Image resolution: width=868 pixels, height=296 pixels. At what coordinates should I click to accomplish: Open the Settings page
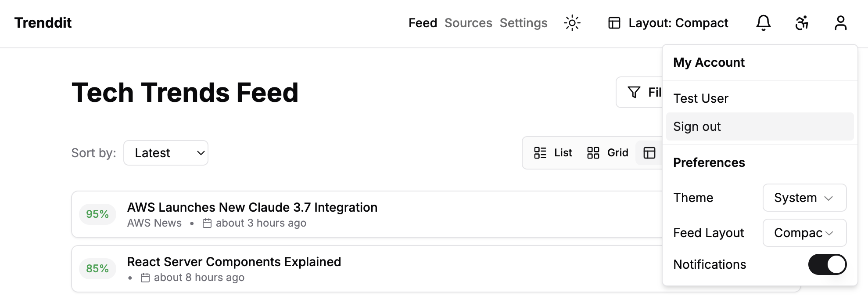pos(524,23)
